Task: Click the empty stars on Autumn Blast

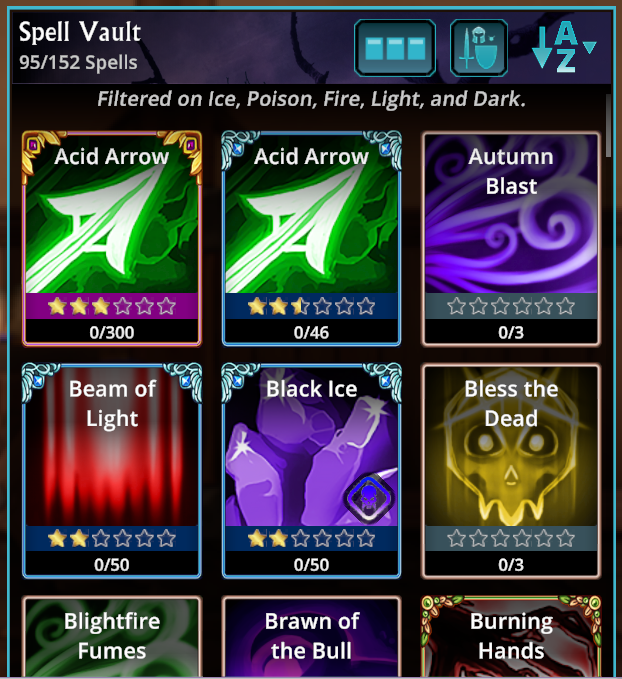Action: coord(511,306)
